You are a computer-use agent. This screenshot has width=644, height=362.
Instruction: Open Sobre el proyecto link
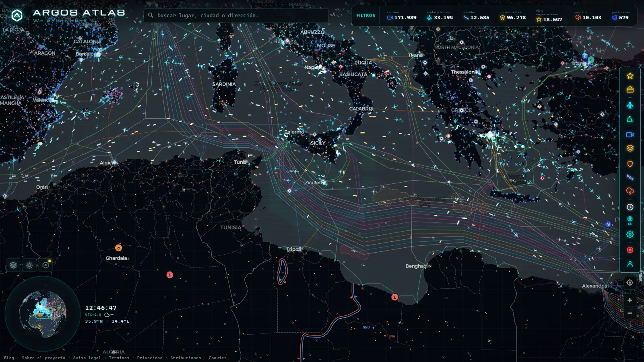click(43, 358)
